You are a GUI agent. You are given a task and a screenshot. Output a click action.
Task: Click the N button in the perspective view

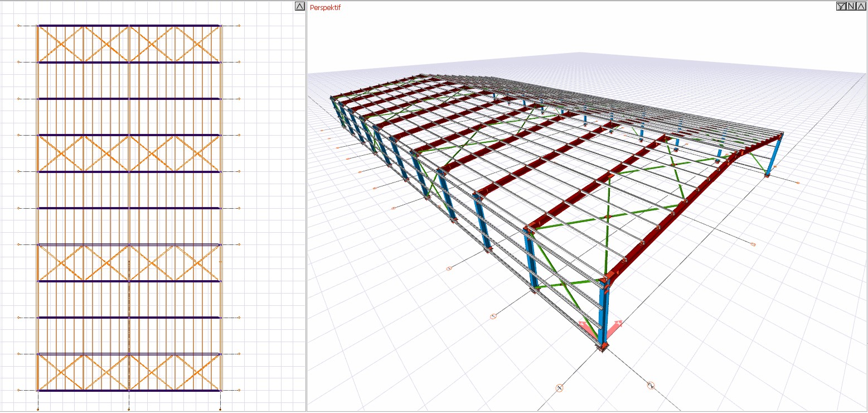click(x=851, y=7)
